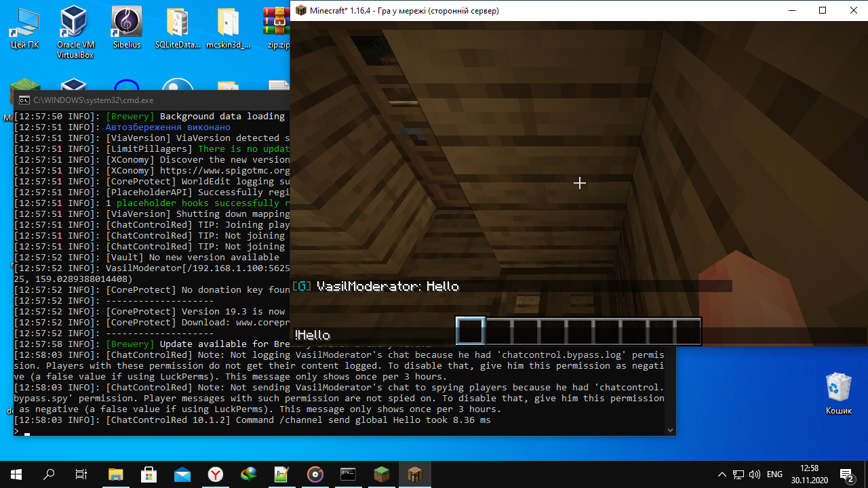Switch input language via the ENG indicator
Screen dimensions: 868x488
[x=774, y=474]
